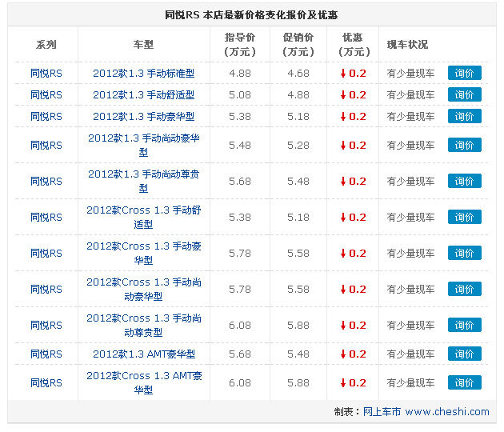Image resolution: width=504 pixels, height=432 pixels.
Task: Click the 0.2 discount in 1.3 AMT豪华型 row
Action: (354, 354)
